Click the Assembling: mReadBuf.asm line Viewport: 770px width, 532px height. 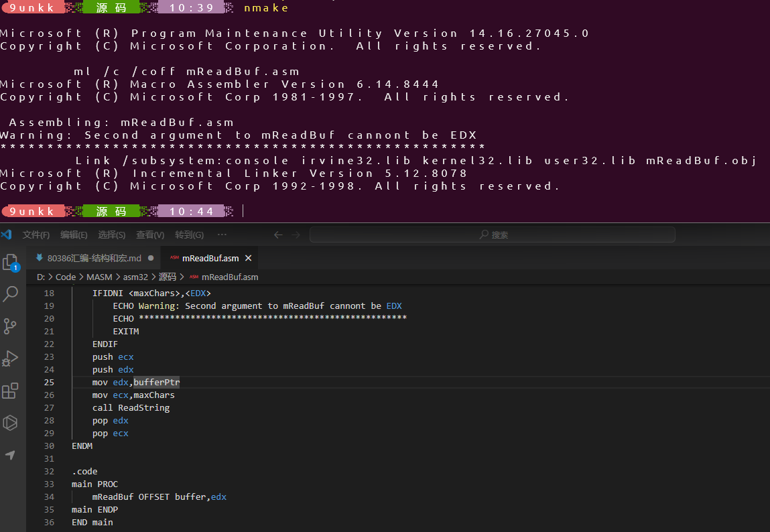click(121, 122)
